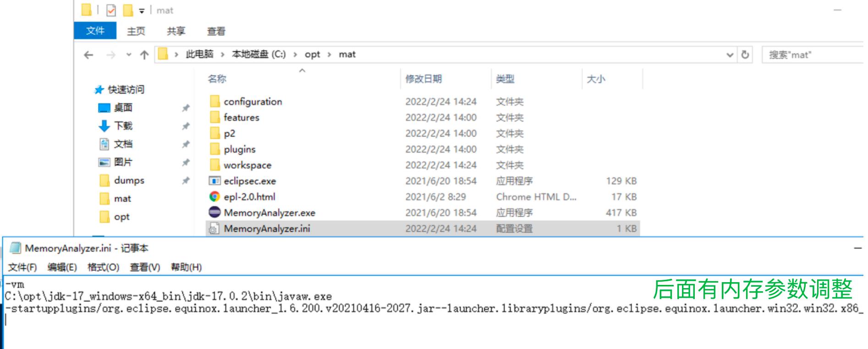Open Notepad 格式(O) menu
The image size is (868, 349).
pyautogui.click(x=103, y=267)
